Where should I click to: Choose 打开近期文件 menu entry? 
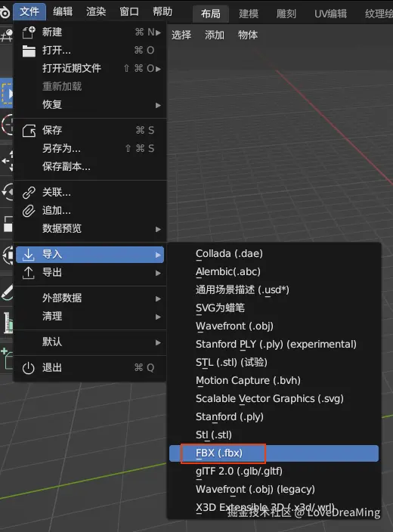[x=90, y=68]
